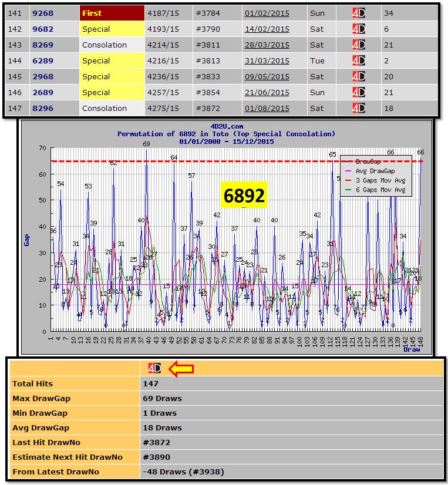Screen dimensions: 448x485
Task: Click the 4D icon in row 142
Action: pos(358,29)
